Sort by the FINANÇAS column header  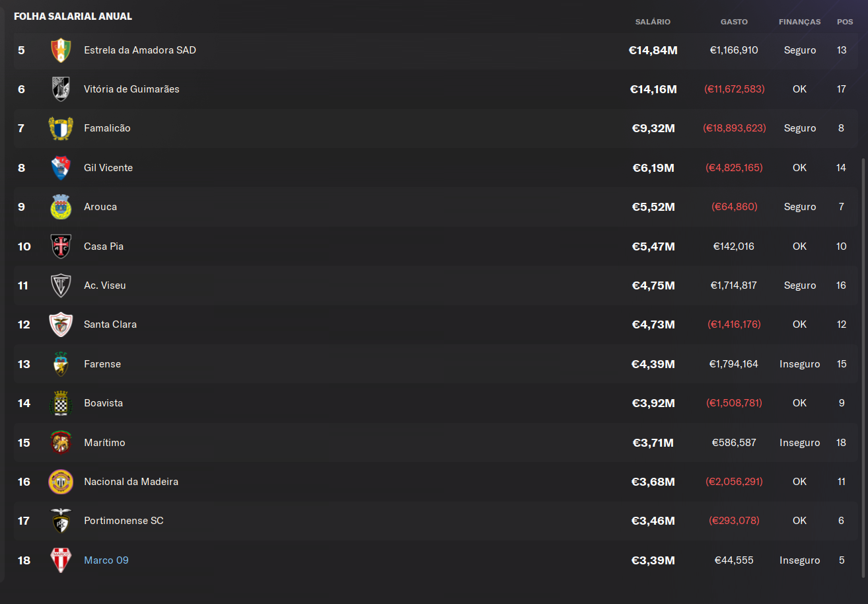800,22
